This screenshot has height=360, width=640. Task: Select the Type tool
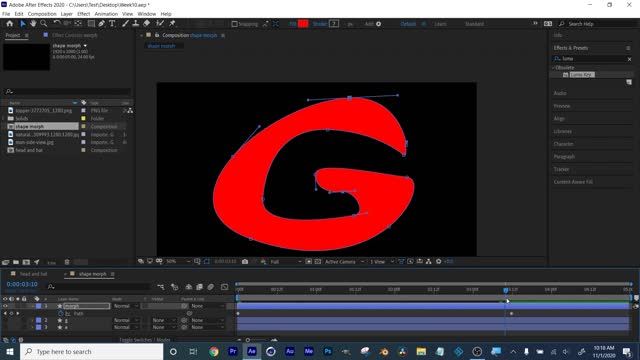click(x=112, y=24)
